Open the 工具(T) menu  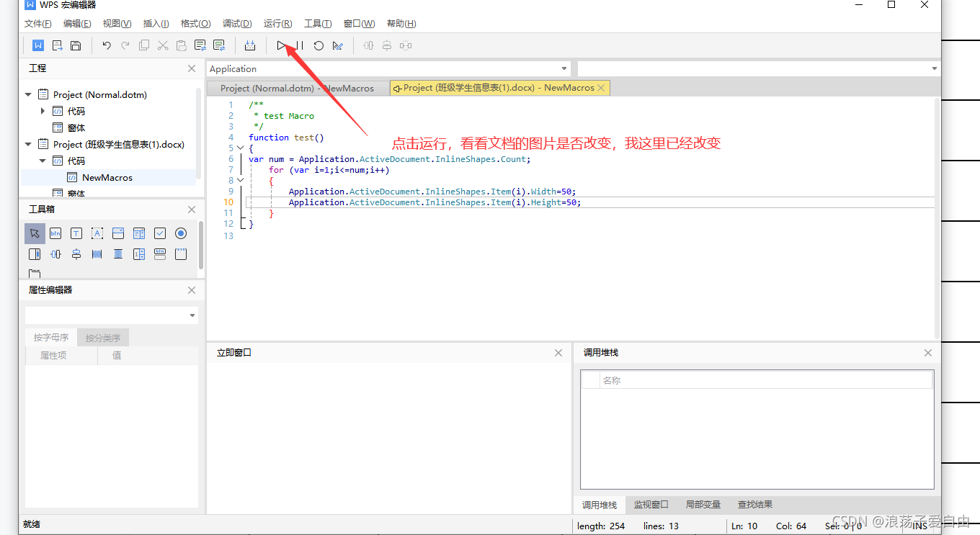click(318, 24)
